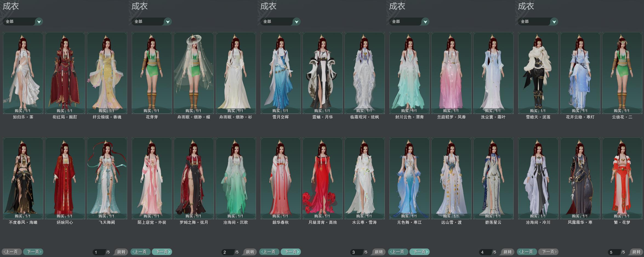Click 上一页 in the page 1 panel
This screenshot has height=257, width=644.
coord(12,252)
